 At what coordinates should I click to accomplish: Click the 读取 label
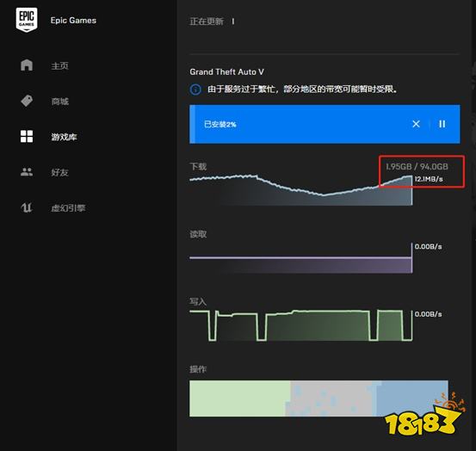[198, 234]
